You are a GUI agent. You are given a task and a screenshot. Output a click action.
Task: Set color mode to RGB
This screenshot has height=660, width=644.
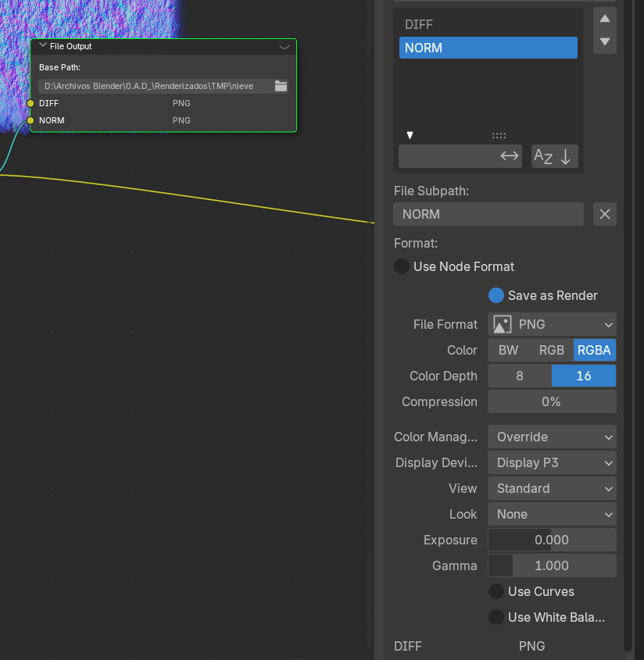coord(552,350)
